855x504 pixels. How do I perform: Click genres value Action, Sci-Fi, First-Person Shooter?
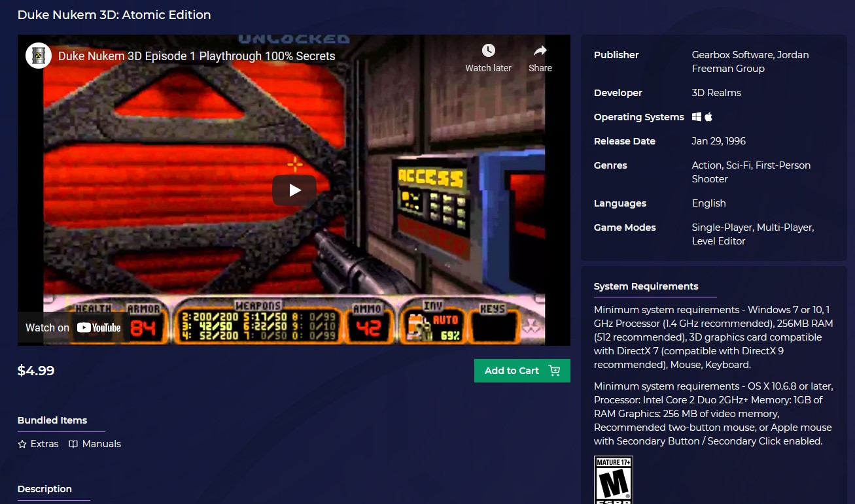751,172
